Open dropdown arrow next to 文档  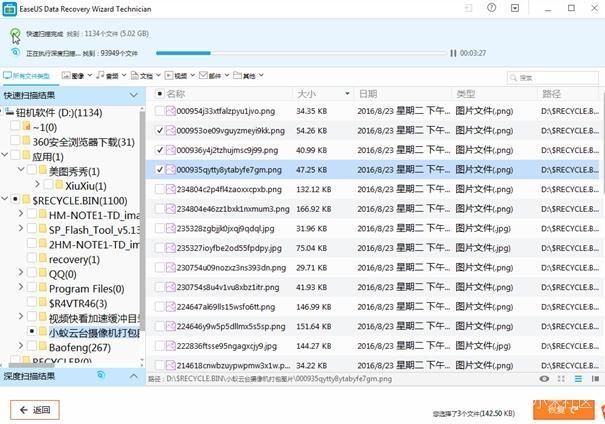click(158, 75)
